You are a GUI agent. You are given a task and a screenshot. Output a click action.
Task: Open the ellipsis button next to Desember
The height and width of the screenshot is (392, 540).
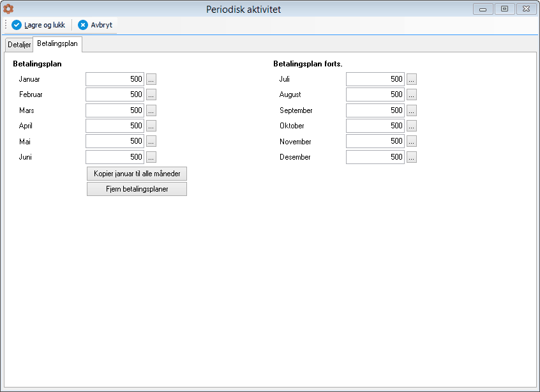(412, 157)
